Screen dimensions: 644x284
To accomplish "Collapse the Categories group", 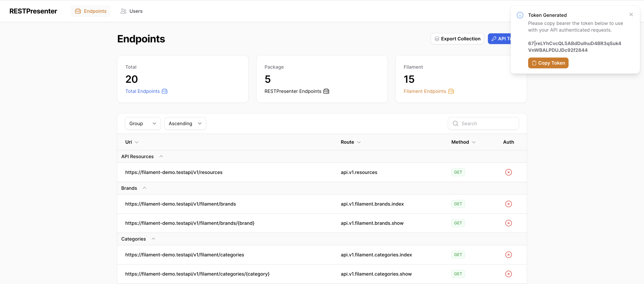I will click(153, 238).
